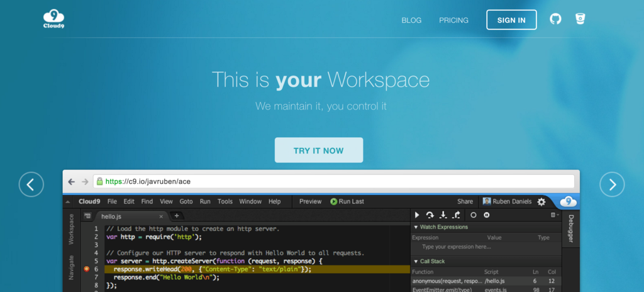Open the Find menu
Image resolution: width=644 pixels, height=292 pixels.
pyautogui.click(x=147, y=201)
